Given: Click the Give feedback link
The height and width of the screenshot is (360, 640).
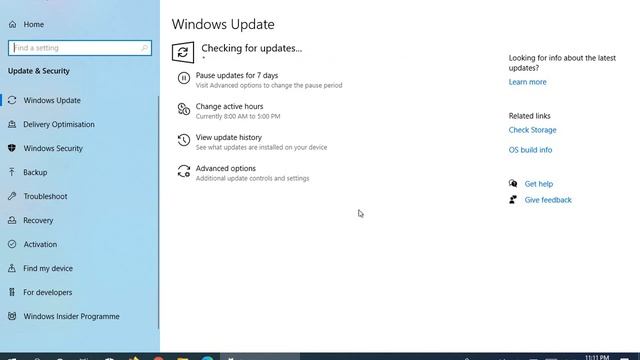Looking at the screenshot, I should (x=548, y=200).
